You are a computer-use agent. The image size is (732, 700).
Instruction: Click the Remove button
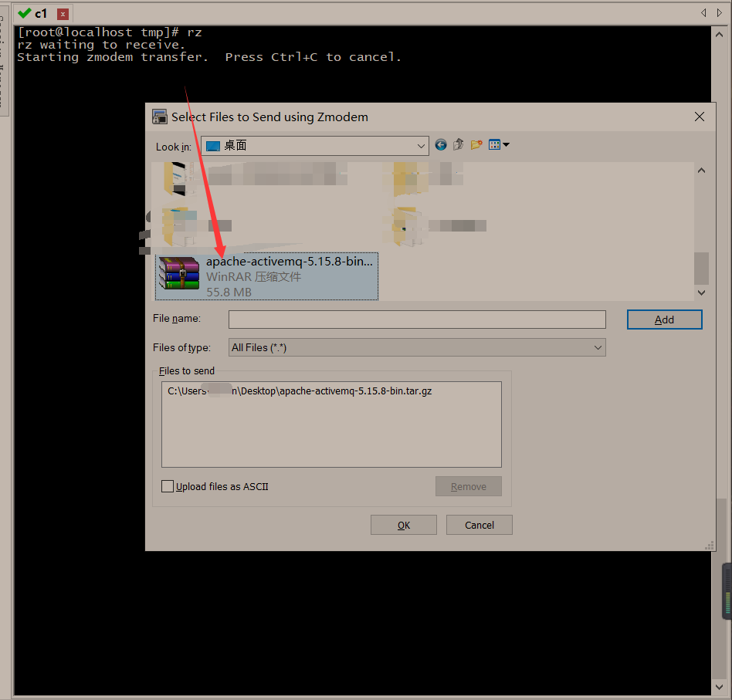[468, 486]
